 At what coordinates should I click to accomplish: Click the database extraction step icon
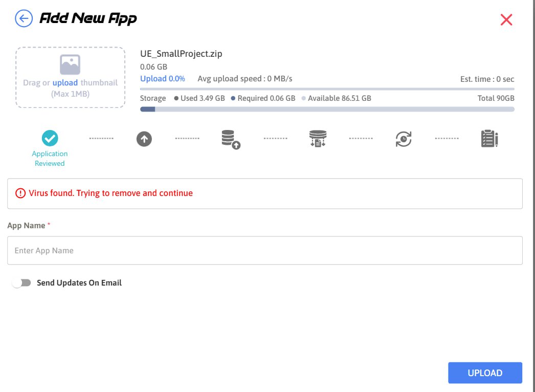(x=318, y=139)
